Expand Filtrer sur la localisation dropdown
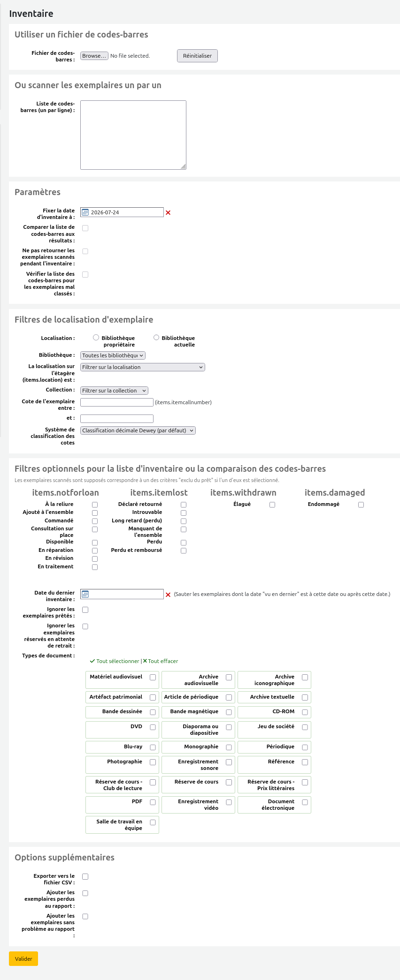 pyautogui.click(x=143, y=367)
